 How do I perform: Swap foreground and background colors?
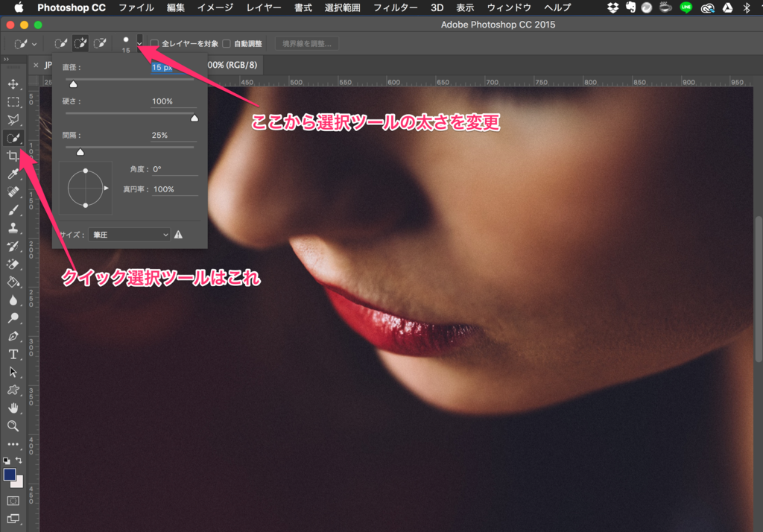(19, 460)
